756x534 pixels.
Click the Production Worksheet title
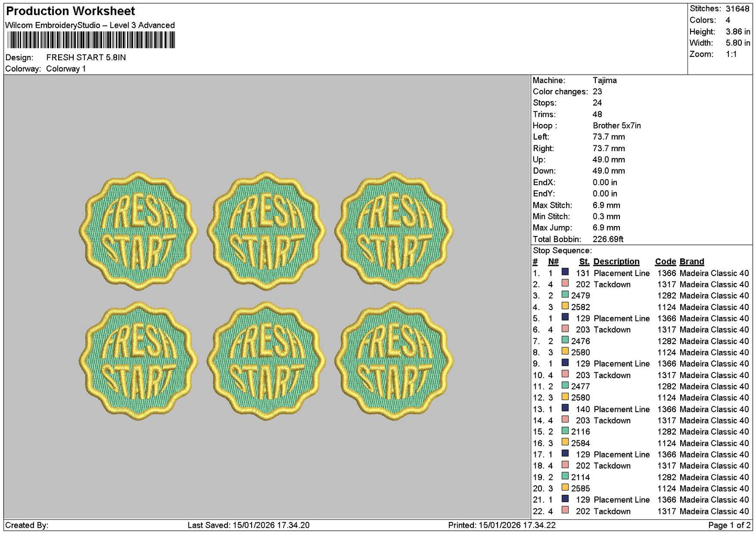pyautogui.click(x=70, y=11)
